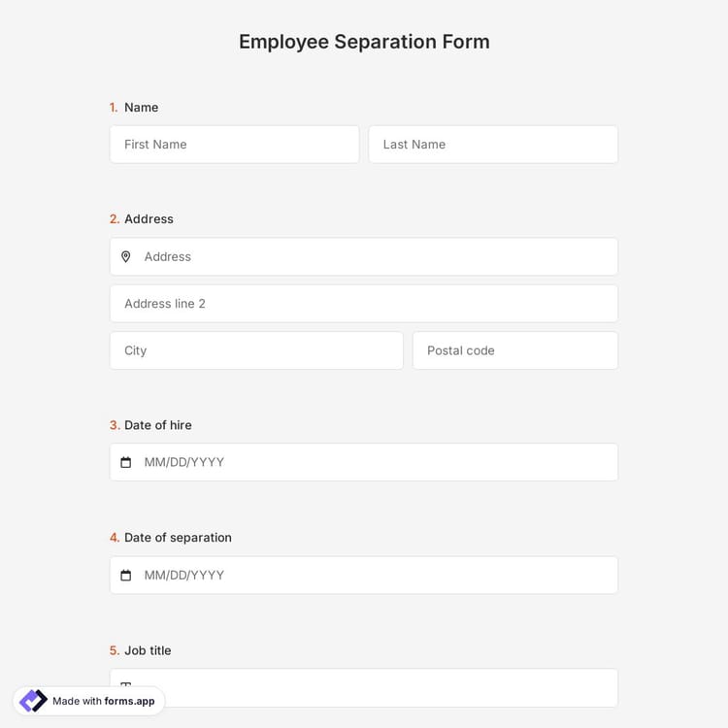Viewport: 728px width, 728px height.
Task: Click the "Date of hire" question label
Action: click(x=157, y=425)
